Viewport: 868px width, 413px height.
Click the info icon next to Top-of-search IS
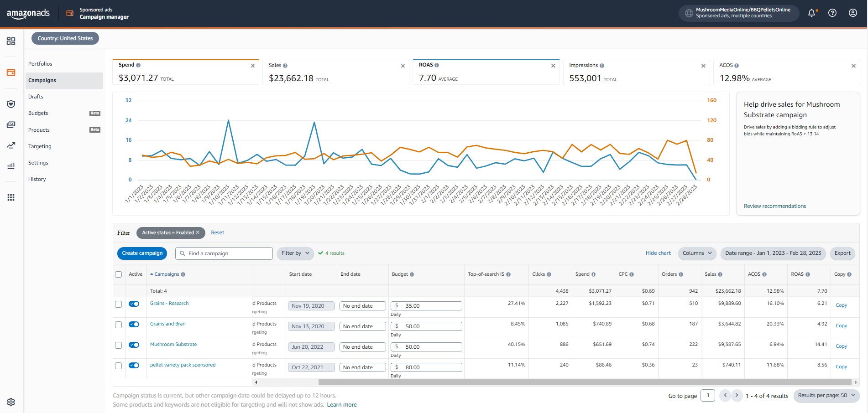point(508,274)
